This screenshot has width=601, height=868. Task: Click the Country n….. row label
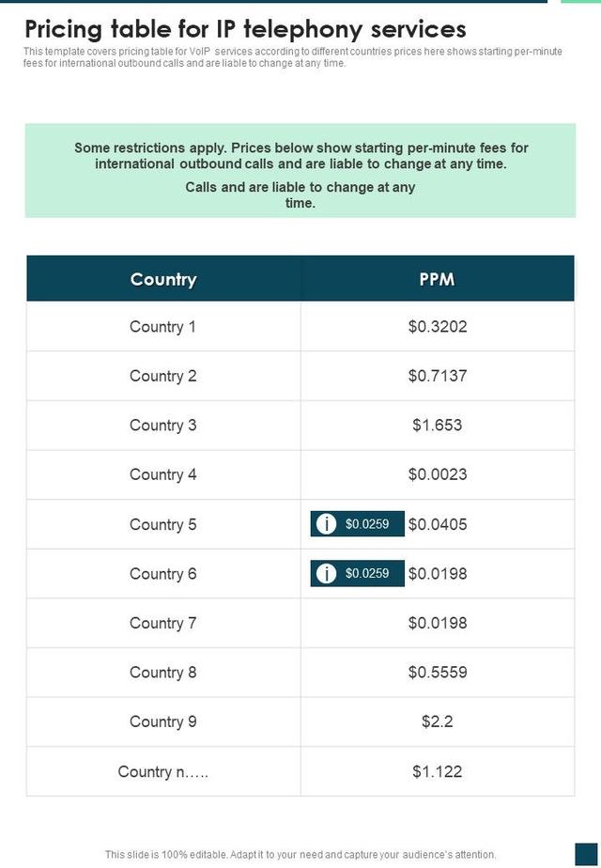(x=163, y=771)
